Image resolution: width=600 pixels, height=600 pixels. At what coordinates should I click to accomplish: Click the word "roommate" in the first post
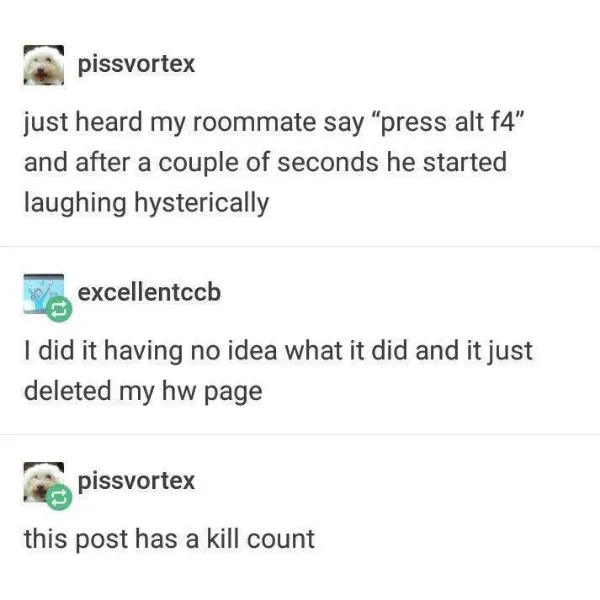pyautogui.click(x=254, y=122)
